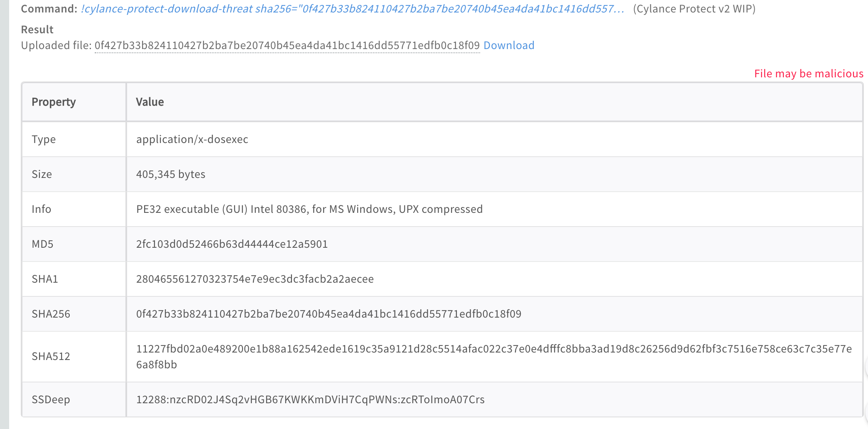Click the SHA256 hash value in table
Image resolution: width=868 pixels, height=429 pixels.
[329, 314]
